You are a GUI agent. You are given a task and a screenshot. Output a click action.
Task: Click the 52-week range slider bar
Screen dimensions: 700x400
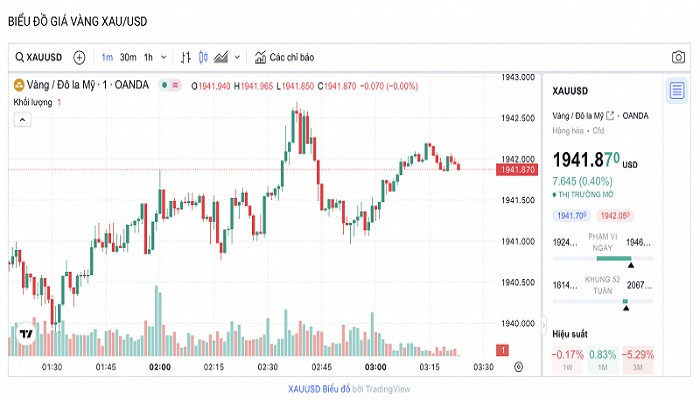[603, 301]
